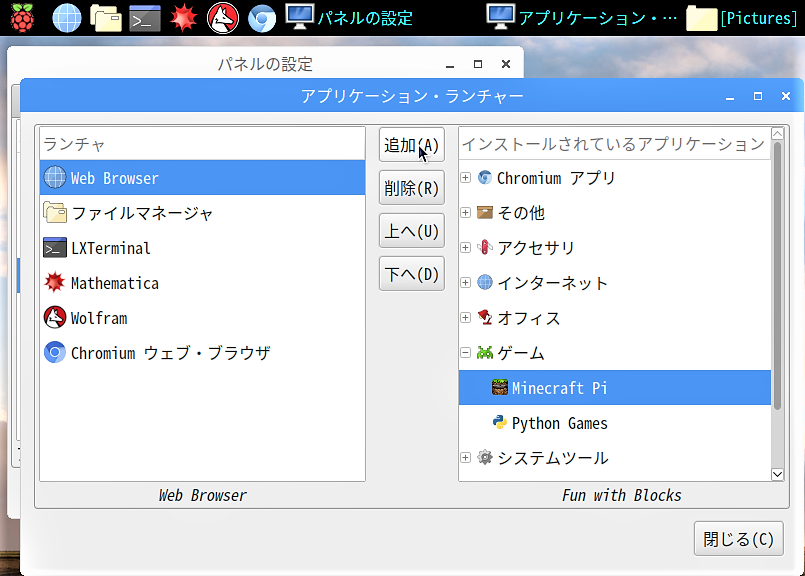Image resolution: width=805 pixels, height=576 pixels.
Task: Launch Wolfram from the top panel
Action: click(223, 18)
